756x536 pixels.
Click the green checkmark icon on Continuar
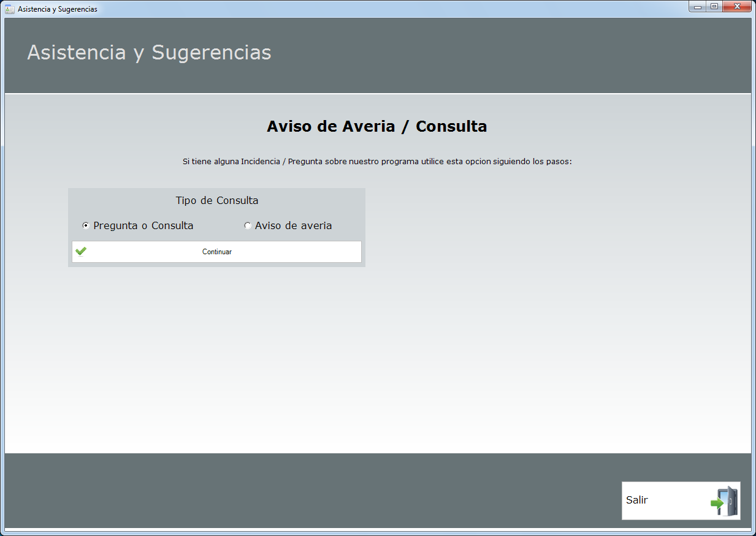(x=81, y=251)
